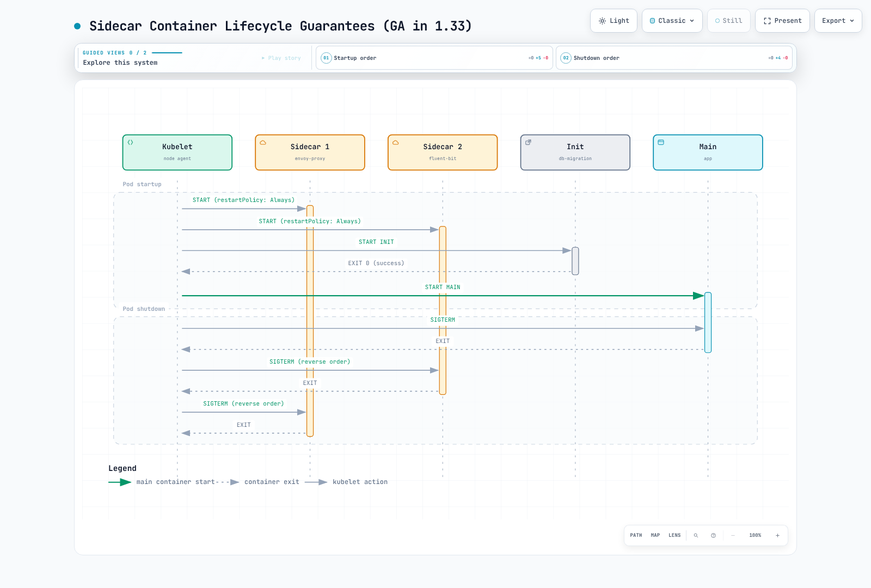The height and width of the screenshot is (588, 871).
Task: Switch to MAP mode
Action: (655, 535)
